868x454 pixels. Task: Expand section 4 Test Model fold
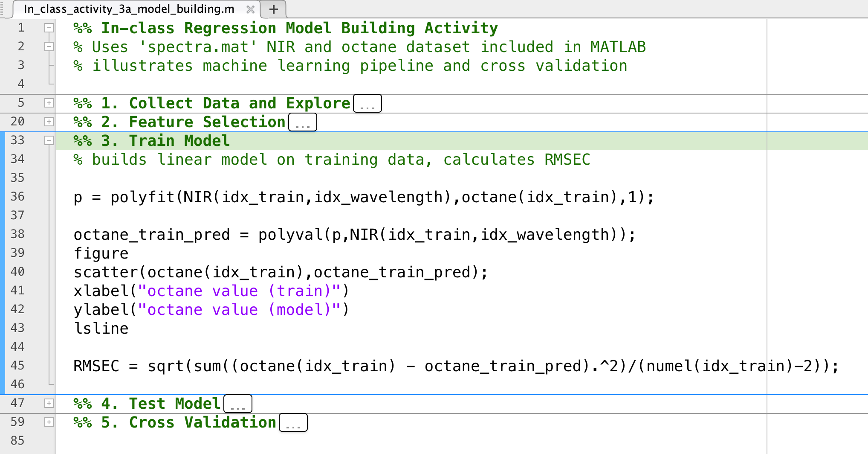click(49, 404)
